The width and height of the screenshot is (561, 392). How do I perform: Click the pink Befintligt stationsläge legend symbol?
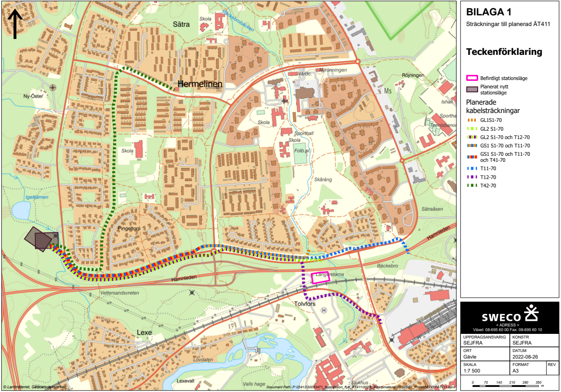(472, 78)
